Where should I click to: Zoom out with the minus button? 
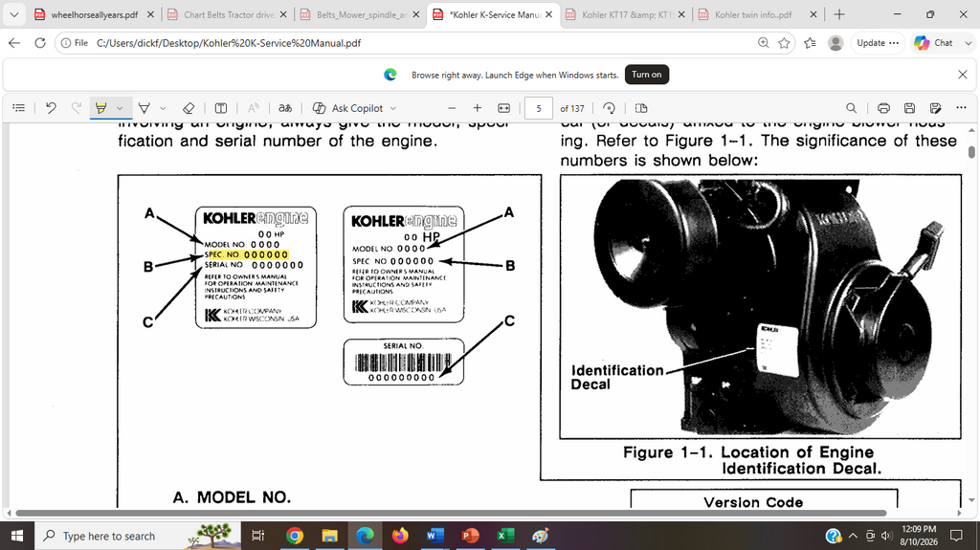pyautogui.click(x=452, y=108)
